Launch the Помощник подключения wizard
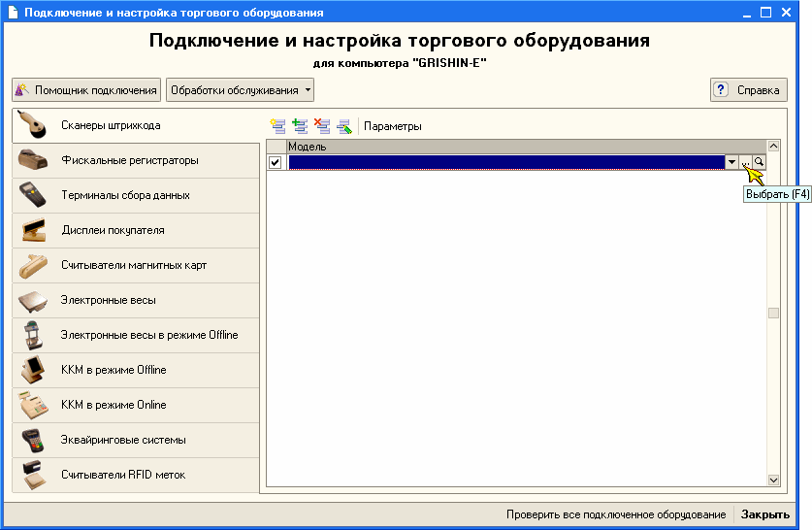 point(86,90)
